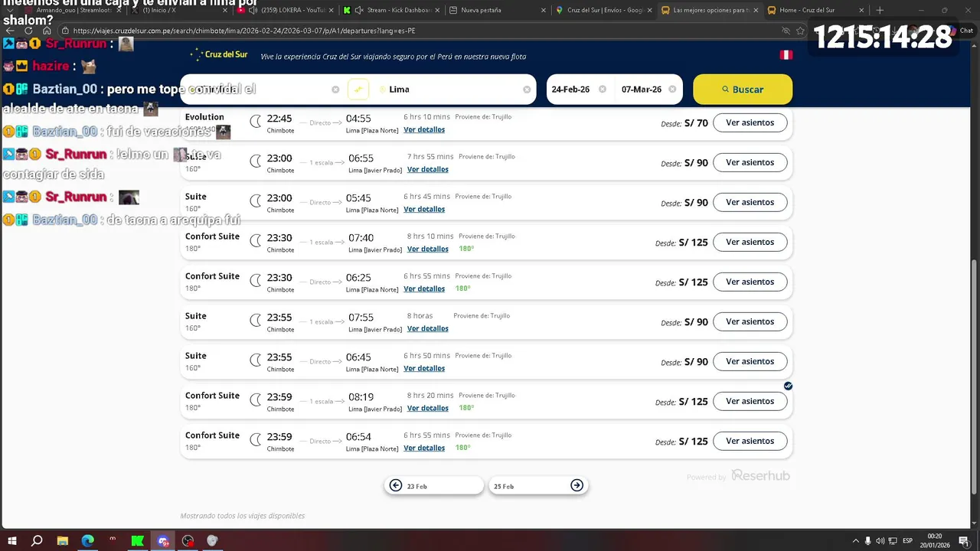Ver asientos for 23:30 arriving 07:40
The image size is (980, 551).
point(750,242)
